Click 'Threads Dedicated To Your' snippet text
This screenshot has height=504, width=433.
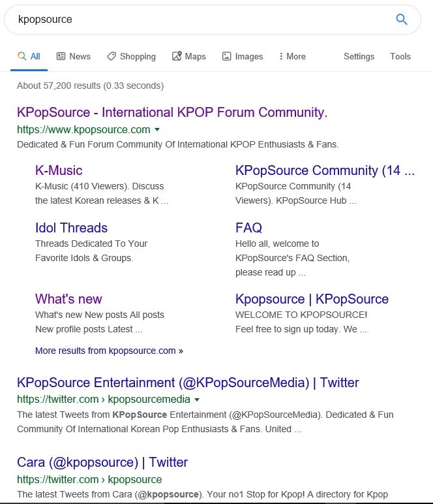(91, 244)
